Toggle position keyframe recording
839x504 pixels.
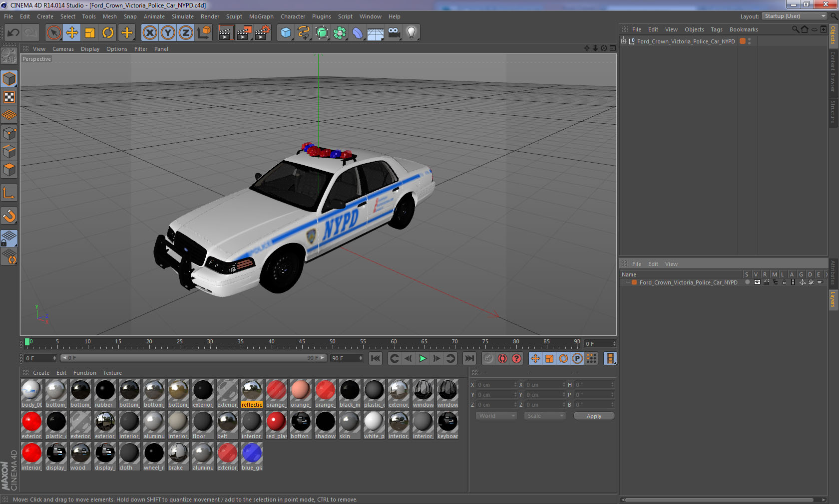tap(535, 358)
